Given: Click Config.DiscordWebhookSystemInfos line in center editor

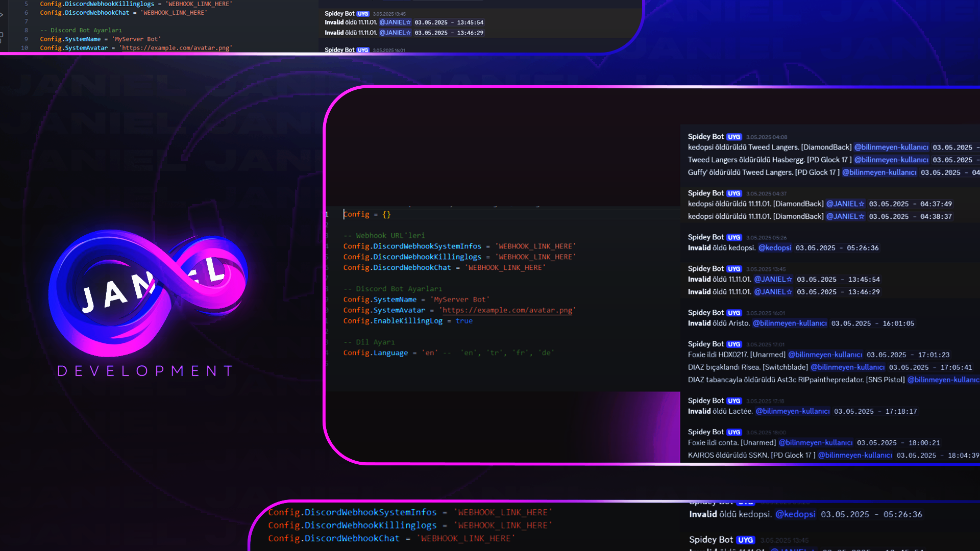Looking at the screenshot, I should tap(459, 246).
